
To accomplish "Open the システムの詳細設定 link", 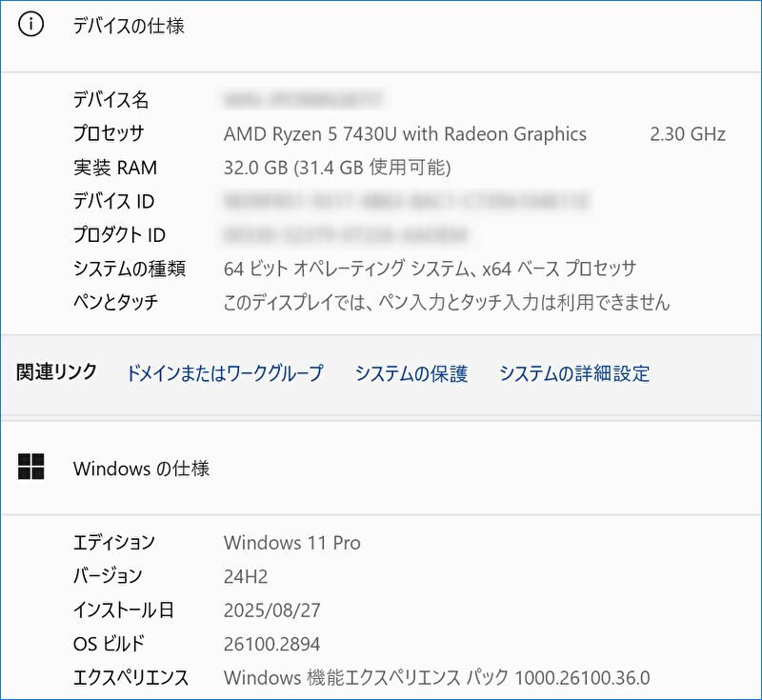I will point(574,373).
